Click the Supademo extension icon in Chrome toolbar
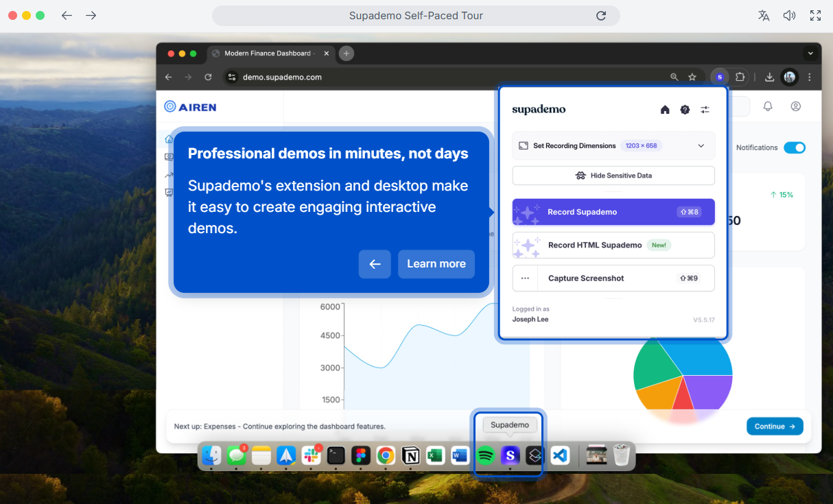 (719, 77)
